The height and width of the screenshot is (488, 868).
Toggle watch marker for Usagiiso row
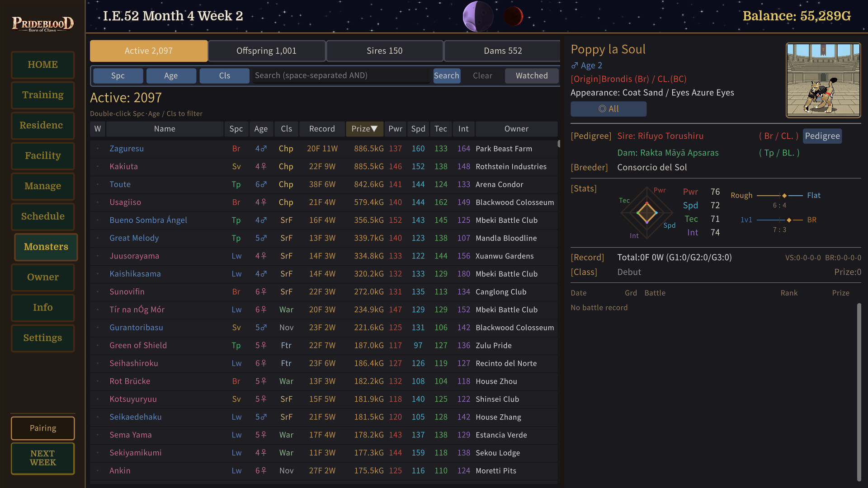[x=98, y=202]
